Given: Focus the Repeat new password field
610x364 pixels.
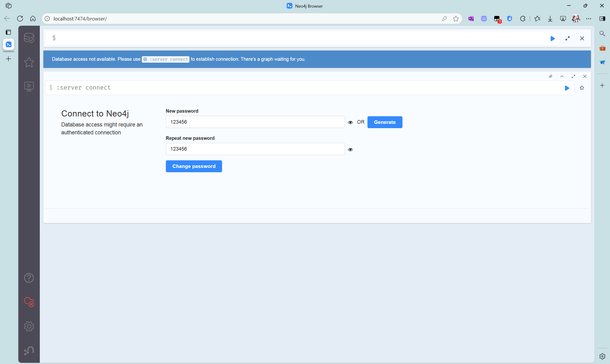Looking at the screenshot, I should tap(255, 149).
